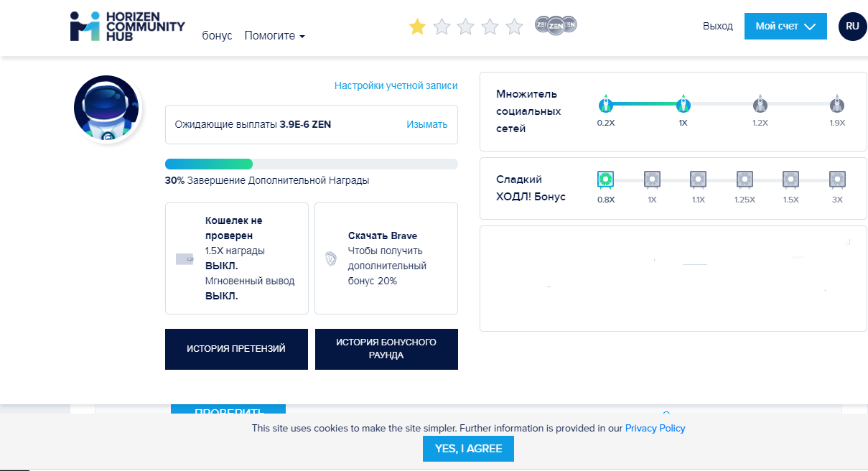This screenshot has width=868, height=471.
Task: Open ИСТОРИЯ БОНУСНОГО РАУНДА button
Action: click(386, 349)
